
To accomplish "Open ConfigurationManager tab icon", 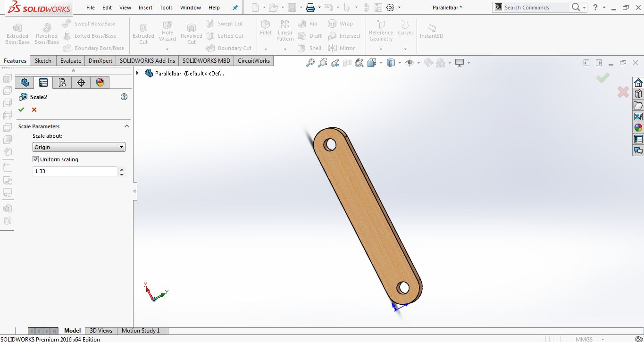I will pos(62,83).
